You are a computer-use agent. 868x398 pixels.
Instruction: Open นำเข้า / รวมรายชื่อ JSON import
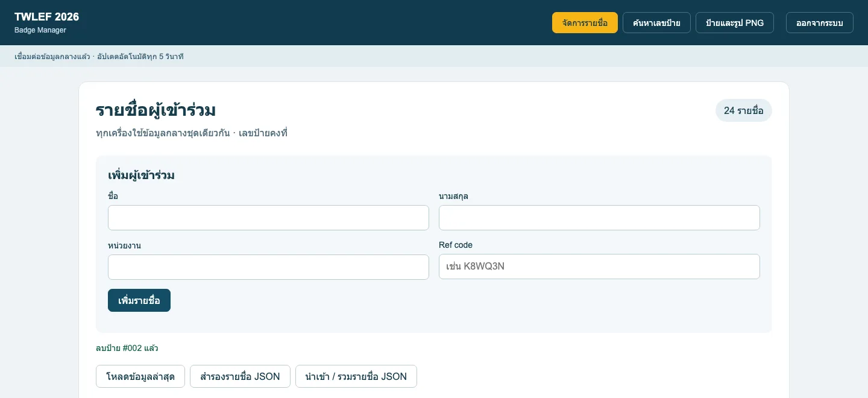[356, 376]
